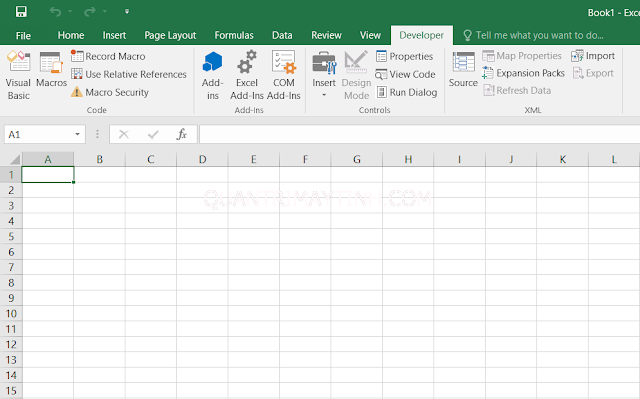The image size is (640, 399).
Task: Open COM Add-Ins manager
Action: coord(284,76)
